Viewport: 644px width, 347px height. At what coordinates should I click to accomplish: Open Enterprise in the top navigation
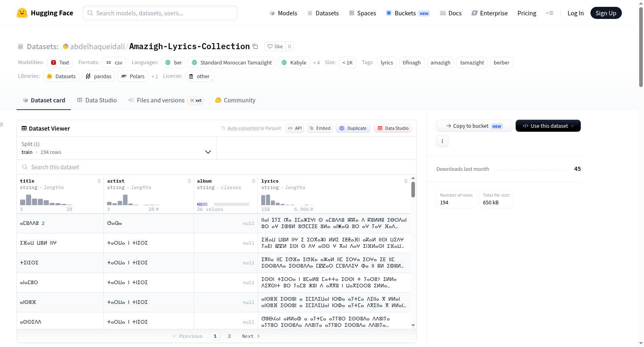(x=489, y=13)
